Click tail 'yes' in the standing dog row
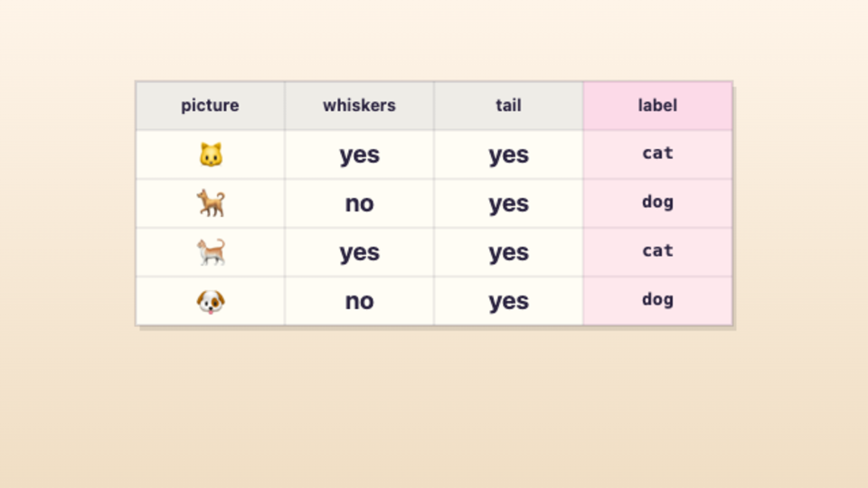This screenshot has height=488, width=868. point(508,203)
